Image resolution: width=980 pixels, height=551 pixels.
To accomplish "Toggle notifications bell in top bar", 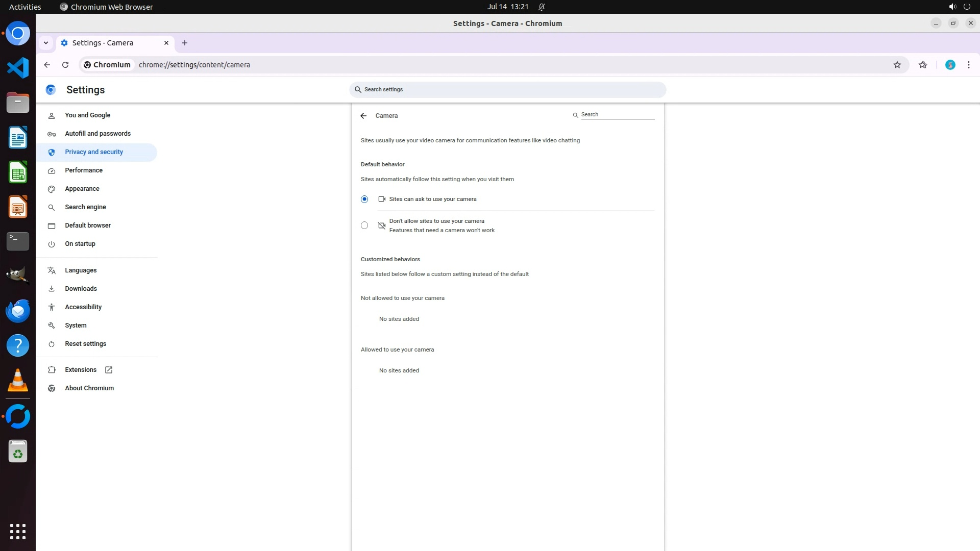I will [x=542, y=7].
